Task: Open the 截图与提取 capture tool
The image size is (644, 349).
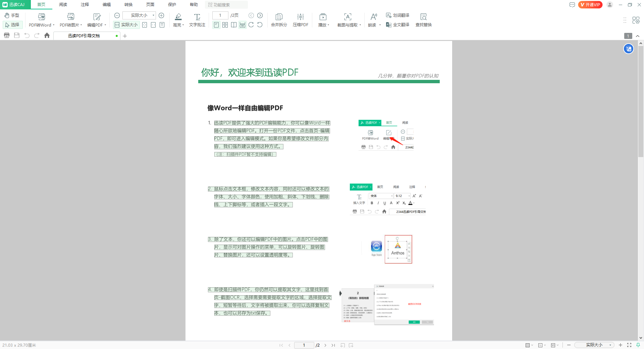Action: (x=347, y=19)
